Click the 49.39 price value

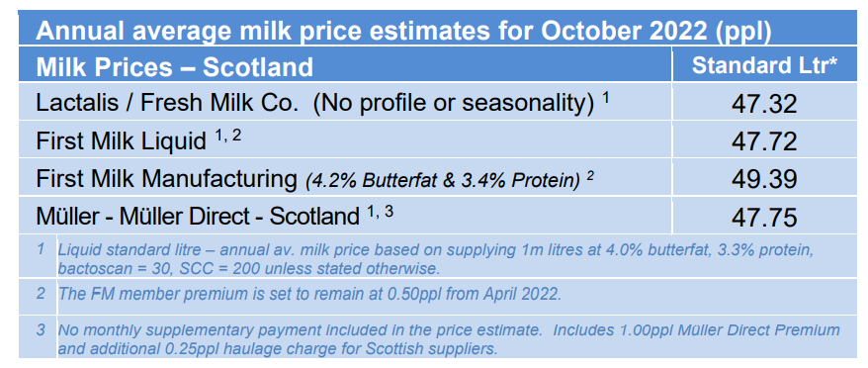click(764, 179)
